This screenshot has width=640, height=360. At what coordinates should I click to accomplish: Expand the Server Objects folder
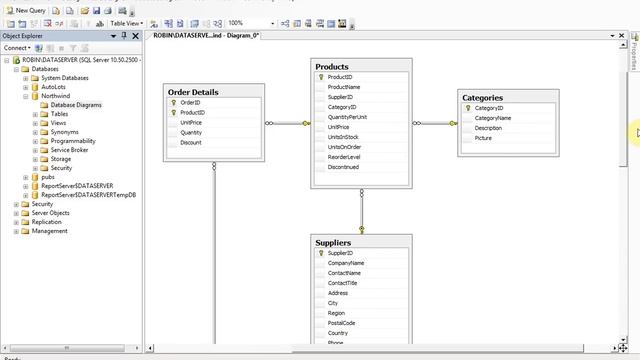(x=16, y=213)
